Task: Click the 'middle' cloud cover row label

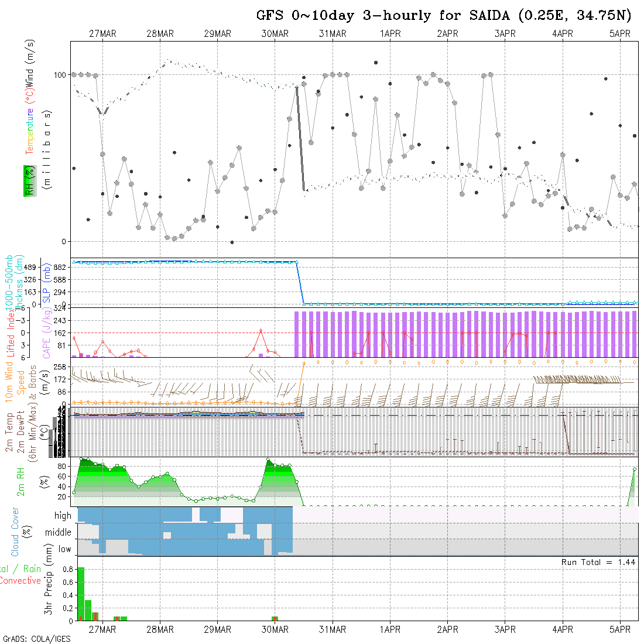Action: tap(58, 533)
